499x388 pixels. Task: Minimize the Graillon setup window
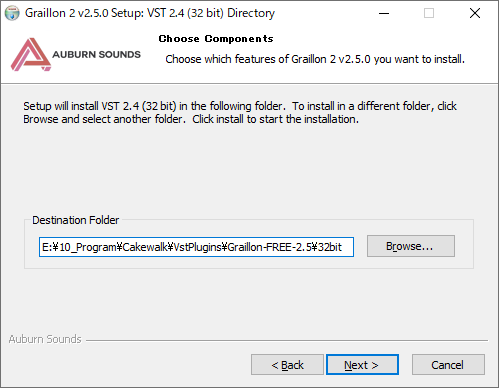tap(384, 13)
